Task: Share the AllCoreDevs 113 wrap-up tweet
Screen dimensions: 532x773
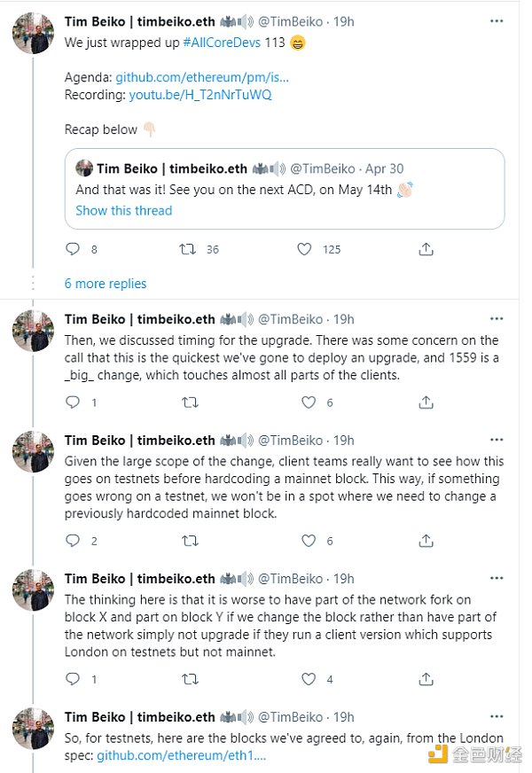Action: click(426, 249)
